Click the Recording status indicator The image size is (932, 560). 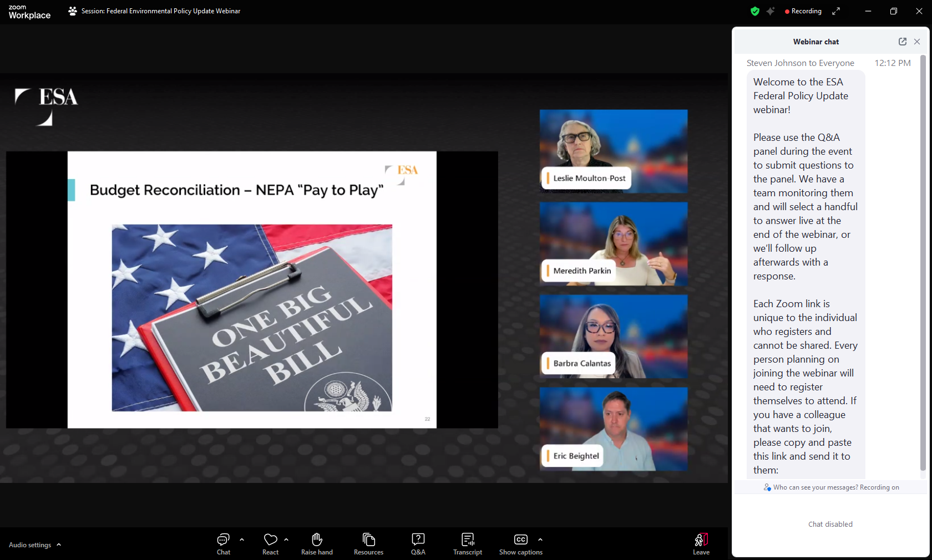pos(803,11)
